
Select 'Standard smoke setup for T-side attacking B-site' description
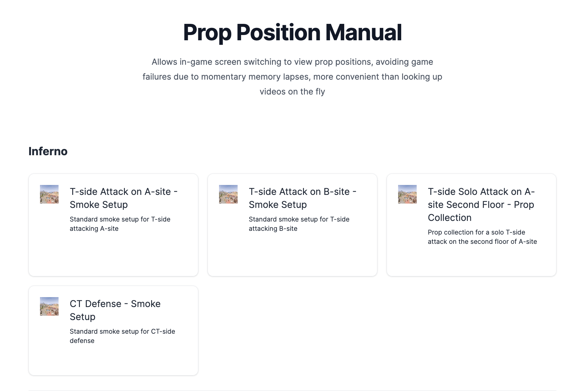coord(299,224)
